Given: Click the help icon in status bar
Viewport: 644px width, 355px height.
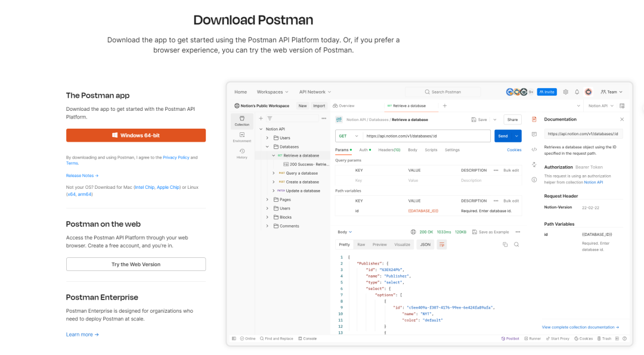Looking at the screenshot, I should pyautogui.click(x=625, y=338).
